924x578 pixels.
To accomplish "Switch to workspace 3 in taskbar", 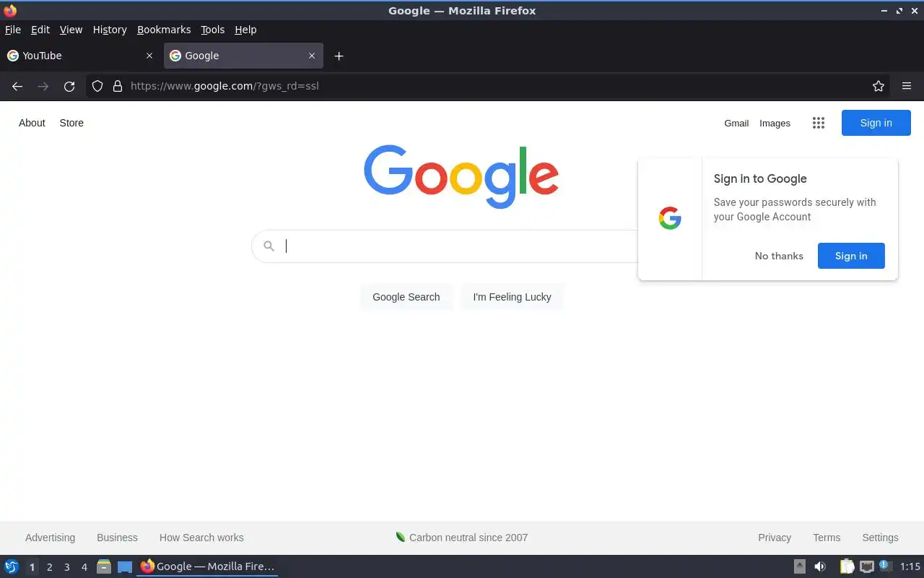I will [66, 567].
